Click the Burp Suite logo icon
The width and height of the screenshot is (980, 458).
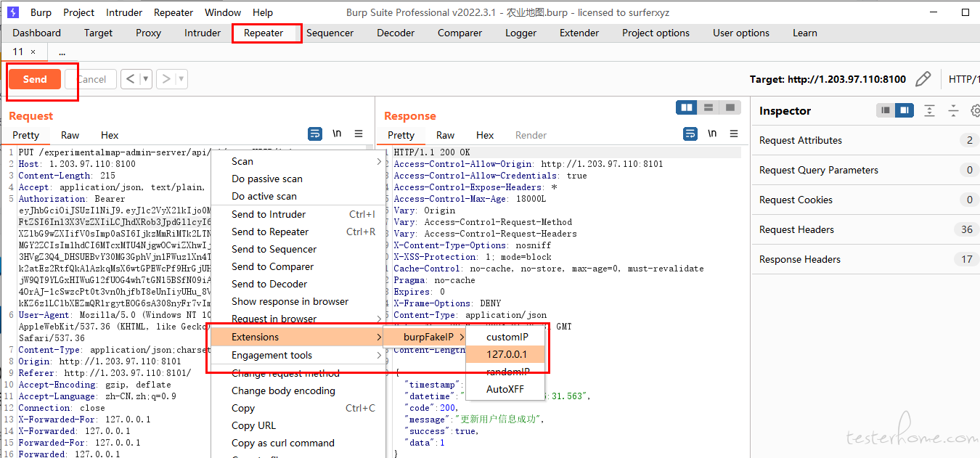click(12, 12)
